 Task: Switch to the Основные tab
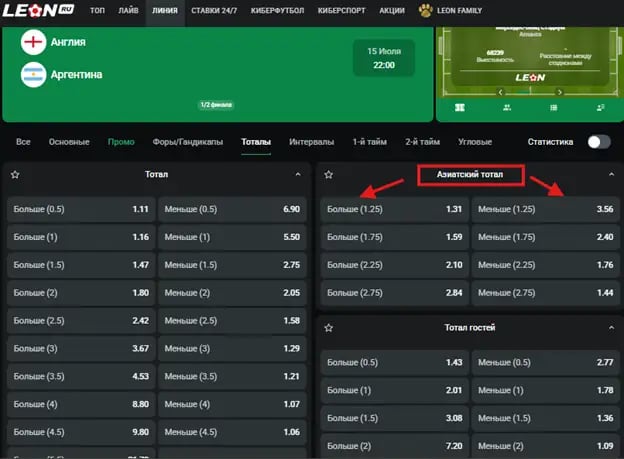click(x=69, y=142)
